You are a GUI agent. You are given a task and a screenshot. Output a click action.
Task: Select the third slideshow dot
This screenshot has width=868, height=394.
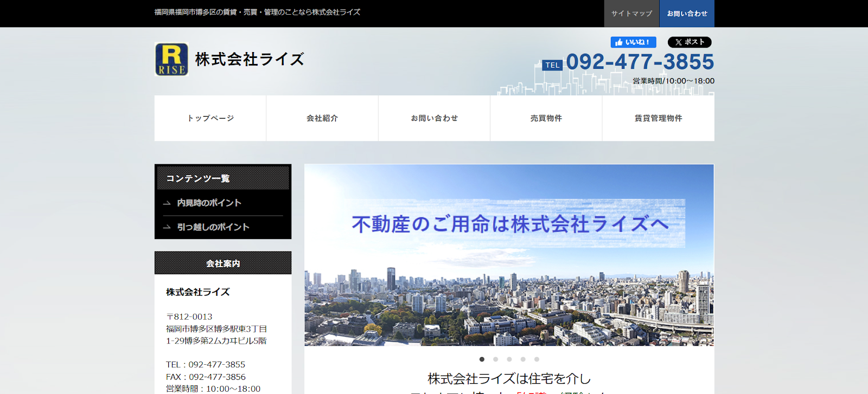[x=509, y=359]
